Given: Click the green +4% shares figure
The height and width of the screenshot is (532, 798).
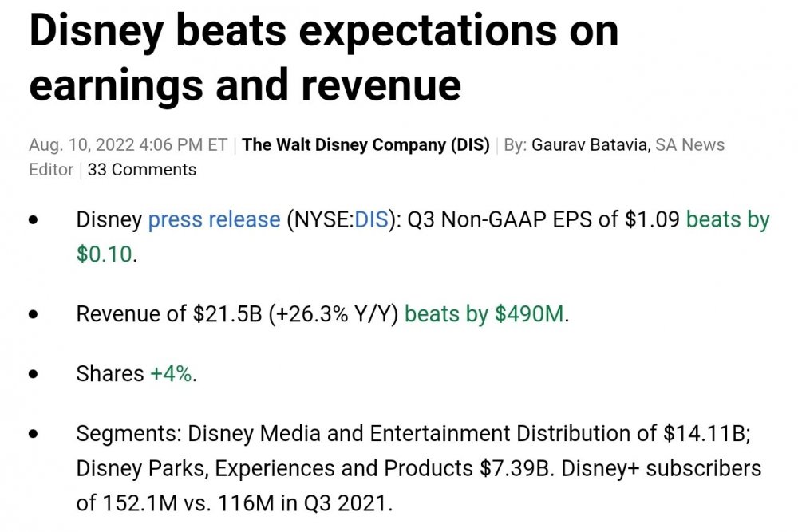Looking at the screenshot, I should pyautogui.click(x=171, y=374).
